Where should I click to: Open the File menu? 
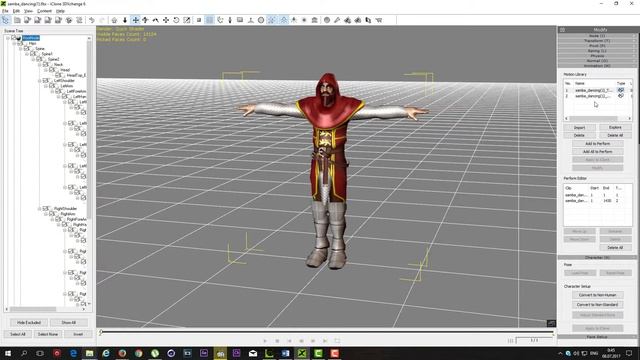[5, 11]
